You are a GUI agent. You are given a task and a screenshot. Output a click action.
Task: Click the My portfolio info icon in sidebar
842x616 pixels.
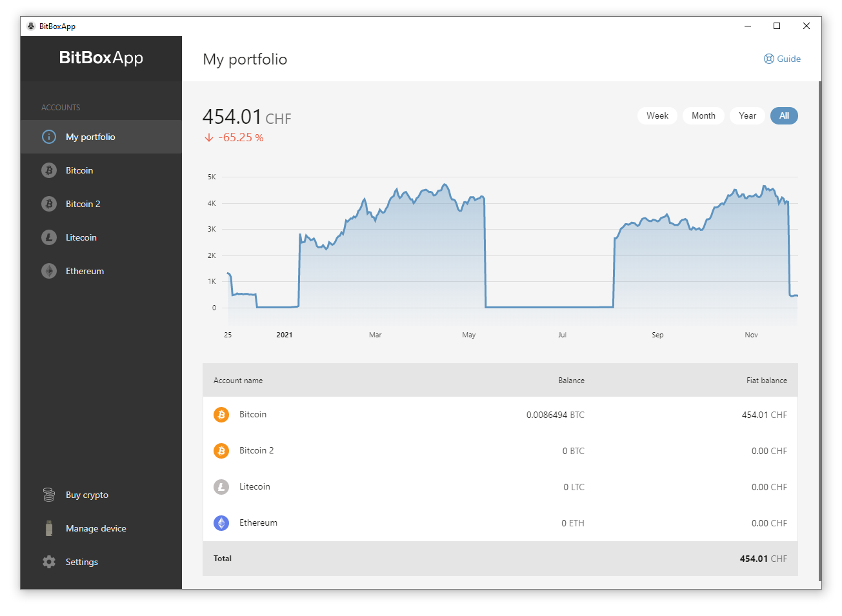pyautogui.click(x=49, y=137)
